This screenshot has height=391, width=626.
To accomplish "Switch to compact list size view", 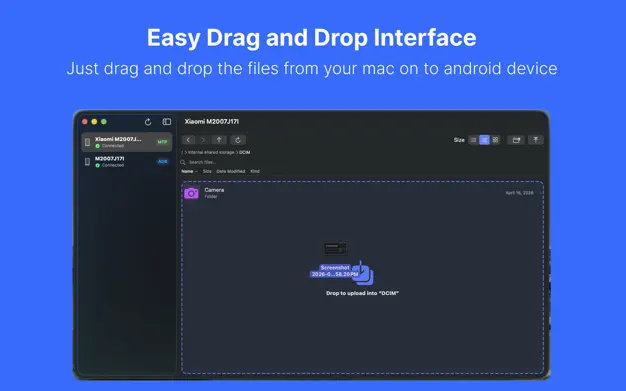I will click(473, 140).
